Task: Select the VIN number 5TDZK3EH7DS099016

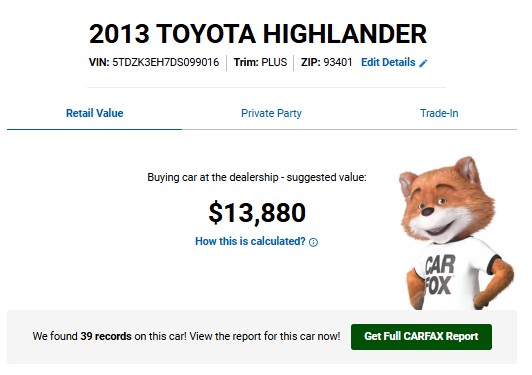Action: click(x=166, y=62)
